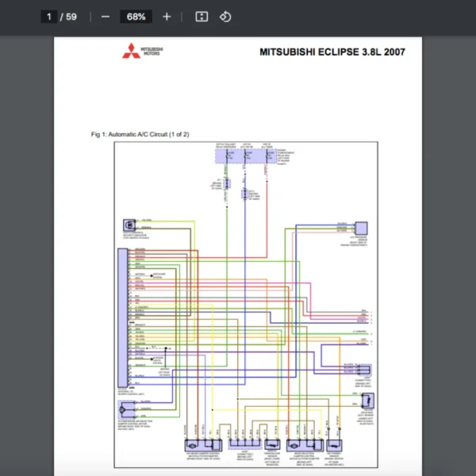Click the MITSUBISHI ECLIPSE 3.8L 2007 title
Viewport: 476px width, 476px height.
pos(332,52)
